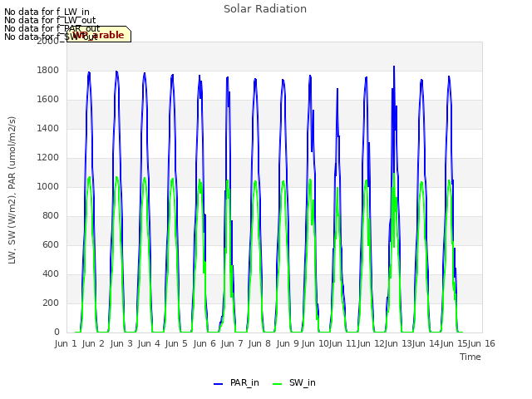Click the green SW_in legend color marker
Image resolution: width=532 pixels, height=399 pixels.
277,384
